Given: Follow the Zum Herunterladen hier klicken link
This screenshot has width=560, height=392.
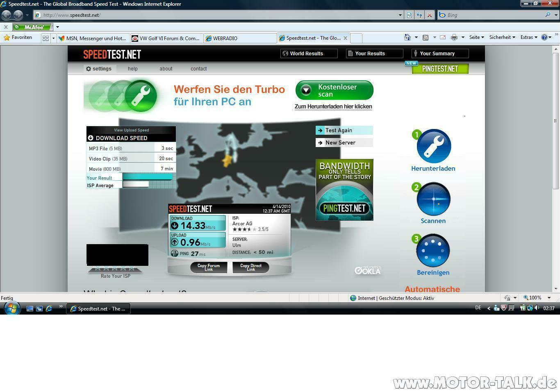Looking at the screenshot, I should click(333, 106).
